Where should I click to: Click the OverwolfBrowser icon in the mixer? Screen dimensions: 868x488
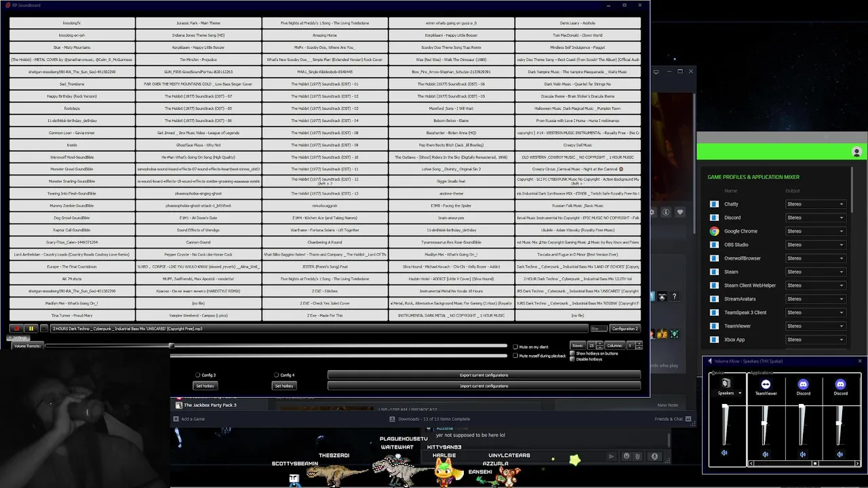coord(714,258)
